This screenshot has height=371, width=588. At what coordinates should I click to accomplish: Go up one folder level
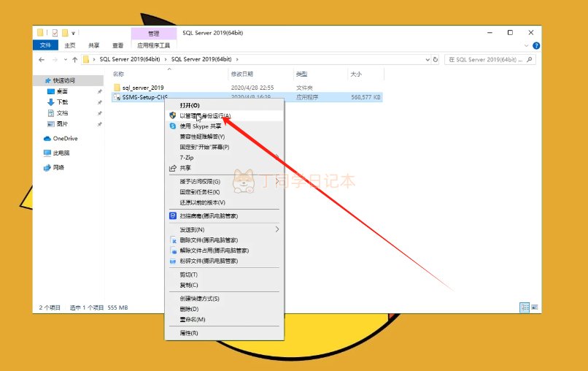[74, 59]
